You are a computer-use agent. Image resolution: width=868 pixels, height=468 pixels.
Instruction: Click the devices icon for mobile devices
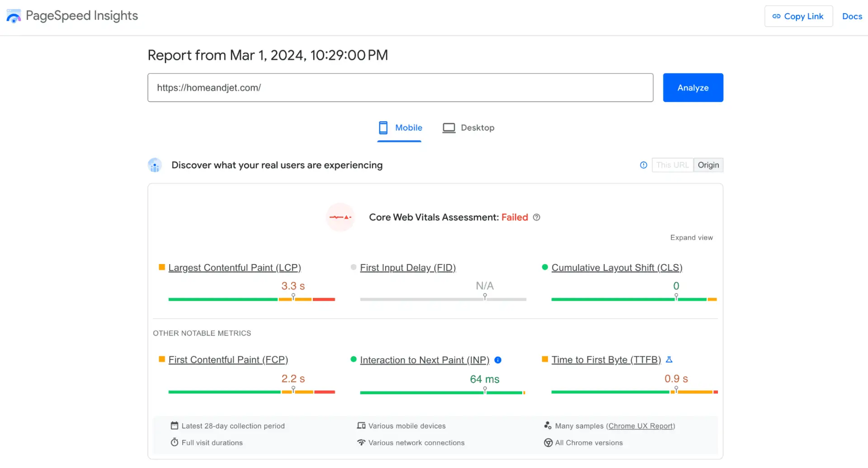coord(361,425)
